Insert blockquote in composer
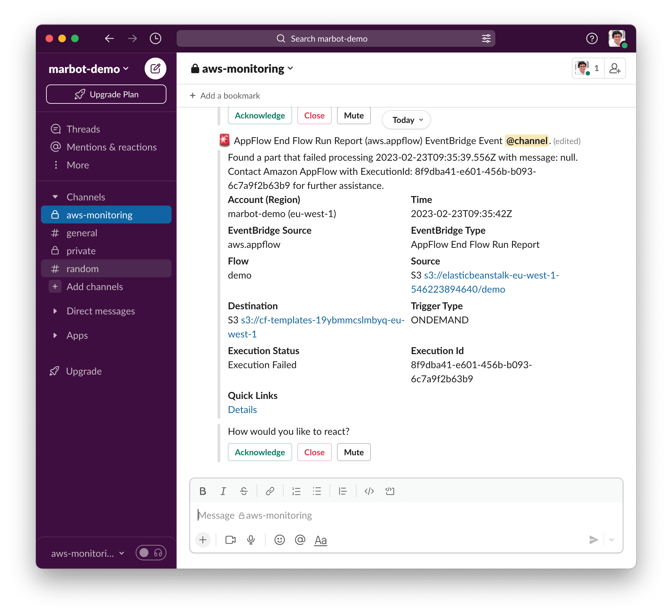Screen dimensions: 672x616 pos(343,491)
